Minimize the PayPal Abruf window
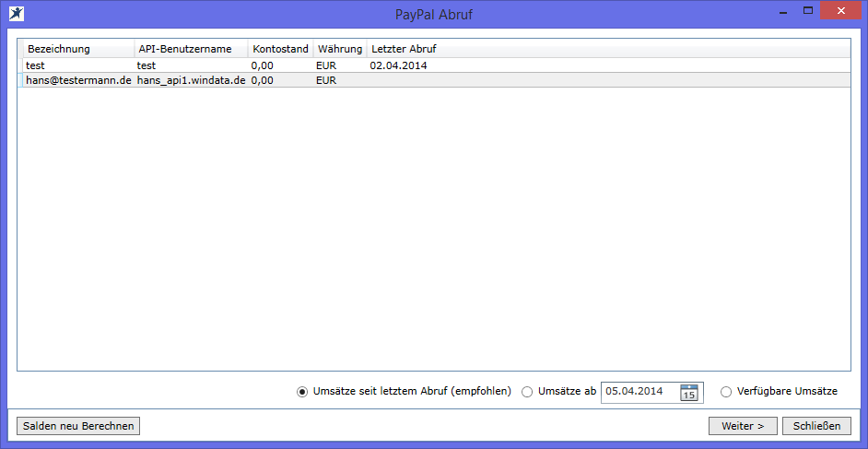868x449 pixels. 784,10
